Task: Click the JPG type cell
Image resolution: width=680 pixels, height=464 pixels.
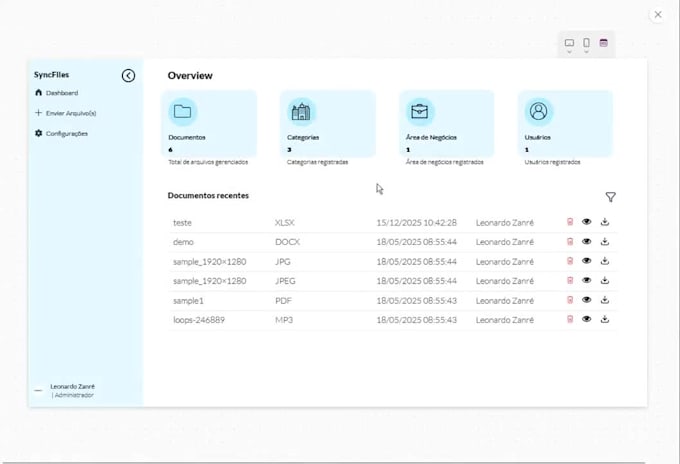Action: tap(283, 262)
